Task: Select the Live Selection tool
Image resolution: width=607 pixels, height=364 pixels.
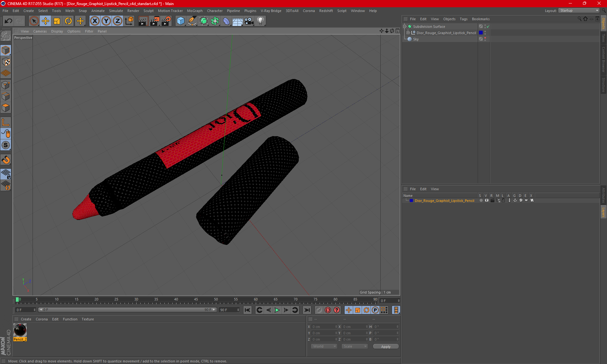Action: [x=34, y=21]
